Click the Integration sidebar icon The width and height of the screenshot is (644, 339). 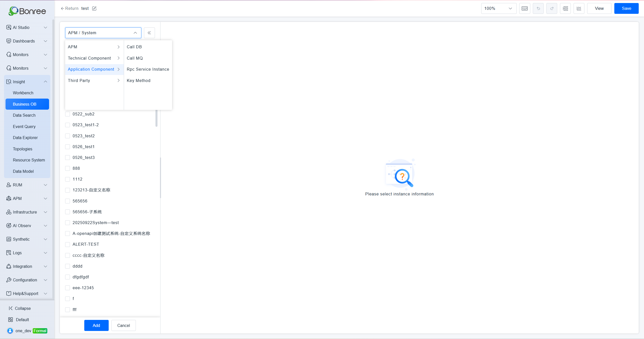click(9, 266)
